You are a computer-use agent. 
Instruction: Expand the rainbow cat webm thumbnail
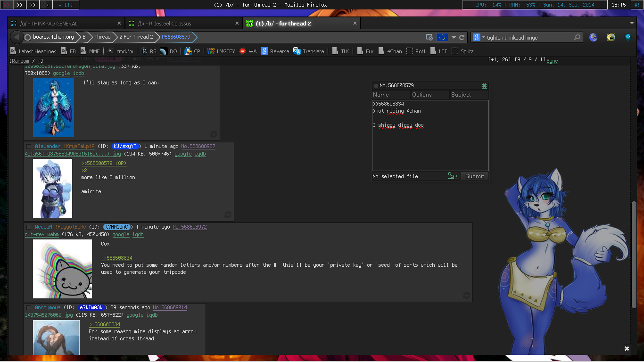click(x=62, y=269)
